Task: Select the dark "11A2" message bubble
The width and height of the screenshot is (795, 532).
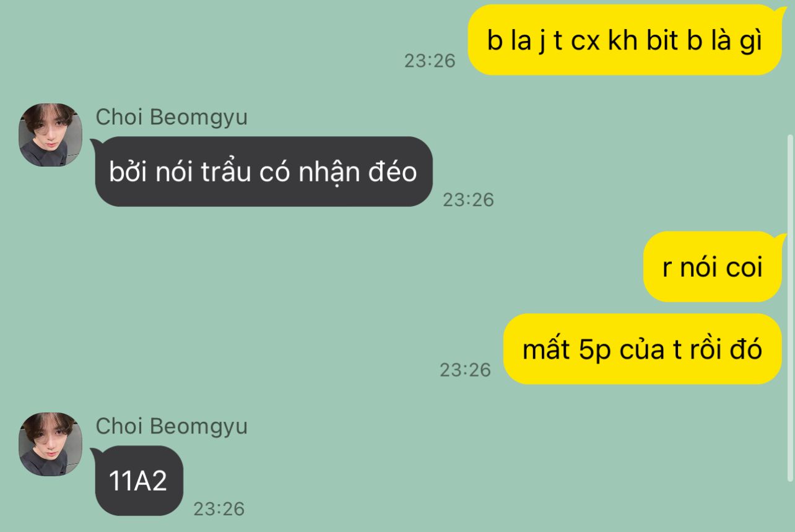Action: pyautogui.click(x=139, y=481)
